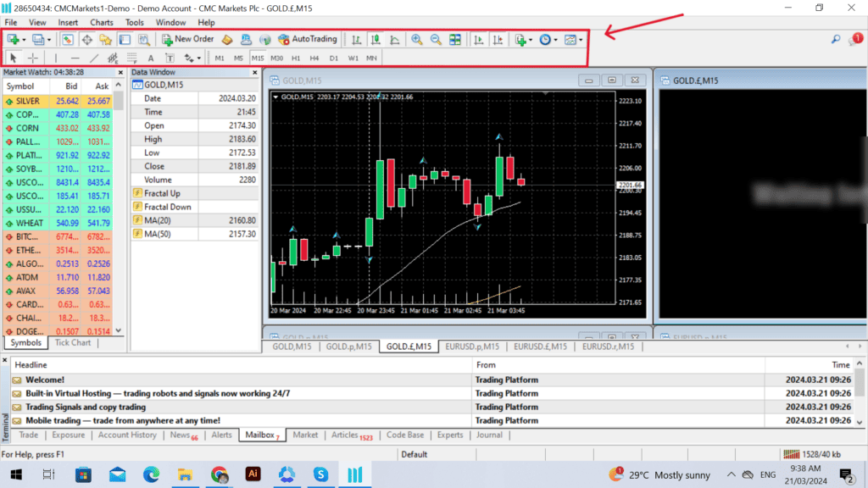This screenshot has width=868, height=488.
Task: Expand the Periodicity clock dropdown
Action: pos(548,39)
